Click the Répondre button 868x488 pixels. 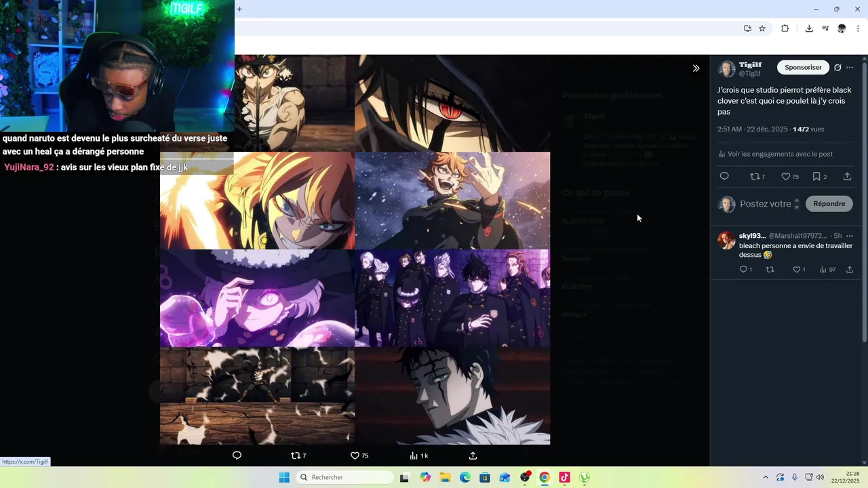point(829,204)
